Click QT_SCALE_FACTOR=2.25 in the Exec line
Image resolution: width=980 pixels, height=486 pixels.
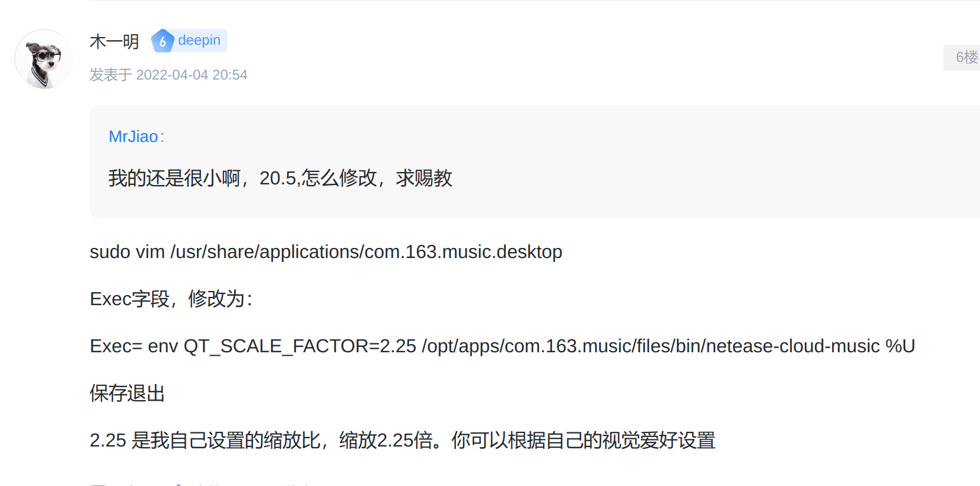[300, 346]
